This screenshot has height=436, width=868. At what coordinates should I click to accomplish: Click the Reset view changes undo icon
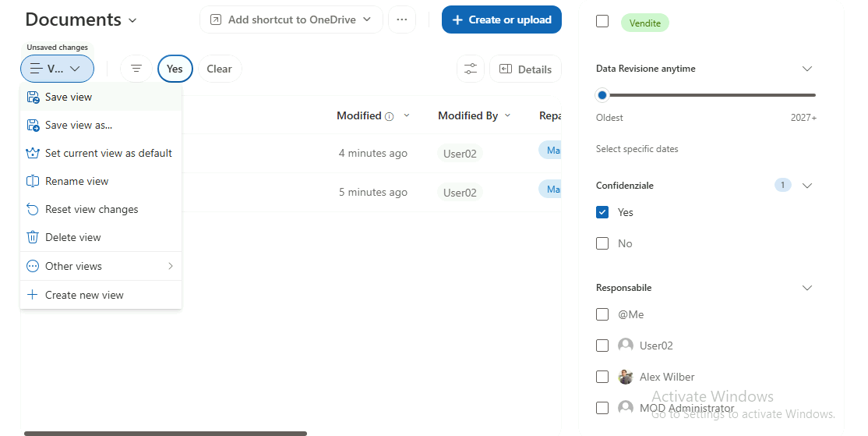click(x=33, y=209)
